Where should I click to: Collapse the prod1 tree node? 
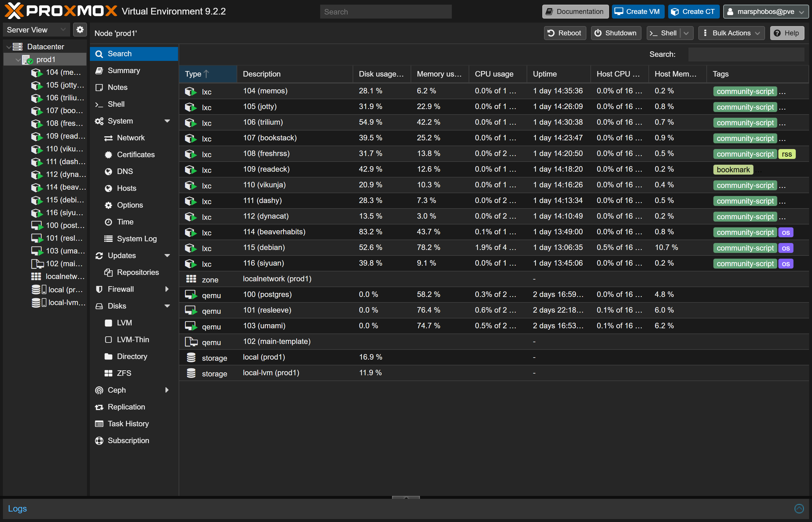coord(18,60)
